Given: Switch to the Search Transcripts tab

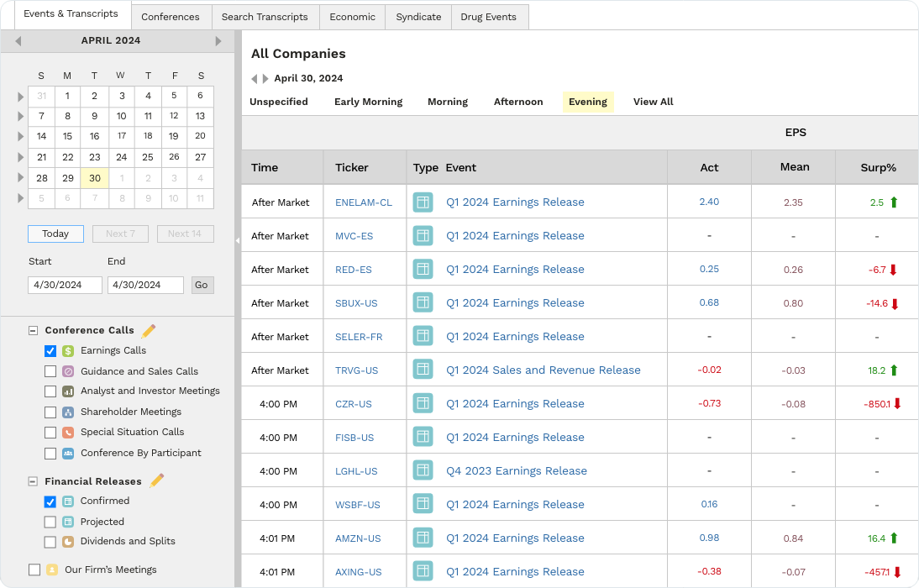Looking at the screenshot, I should coord(265,17).
